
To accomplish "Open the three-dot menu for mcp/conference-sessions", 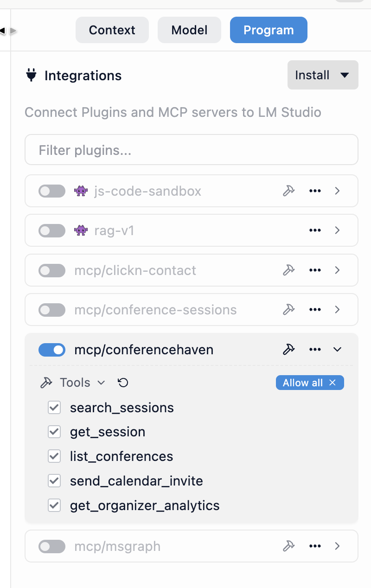I will click(315, 309).
